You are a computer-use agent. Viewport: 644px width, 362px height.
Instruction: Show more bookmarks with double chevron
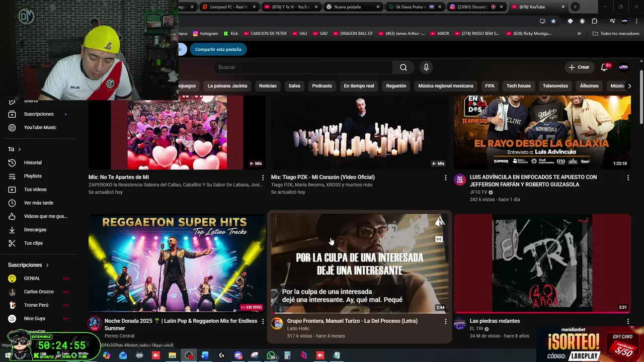579,34
